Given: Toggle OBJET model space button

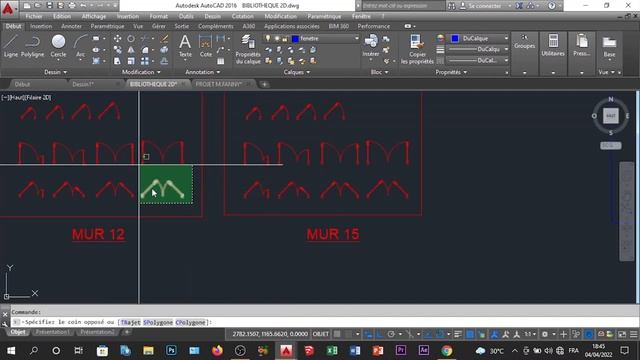Looking at the screenshot, I should [x=320, y=334].
